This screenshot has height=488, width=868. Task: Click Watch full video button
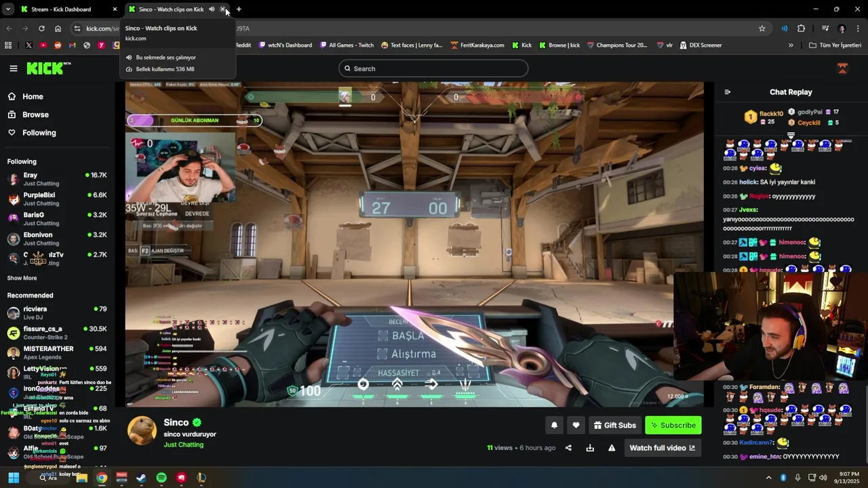[x=662, y=448]
